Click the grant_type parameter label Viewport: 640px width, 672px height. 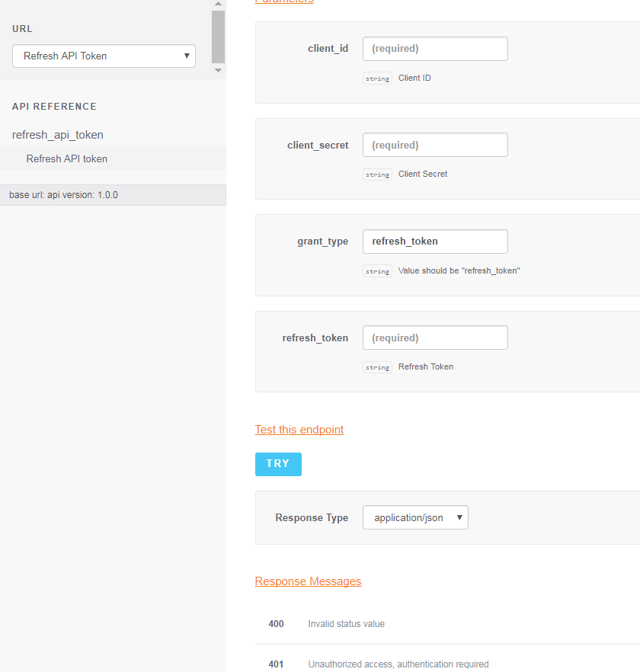[323, 242]
